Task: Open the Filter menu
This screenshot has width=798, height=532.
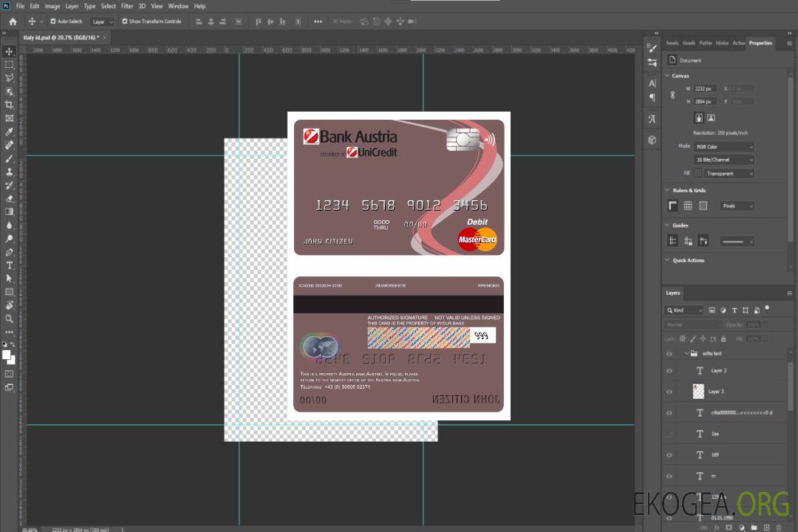Action: click(x=127, y=6)
